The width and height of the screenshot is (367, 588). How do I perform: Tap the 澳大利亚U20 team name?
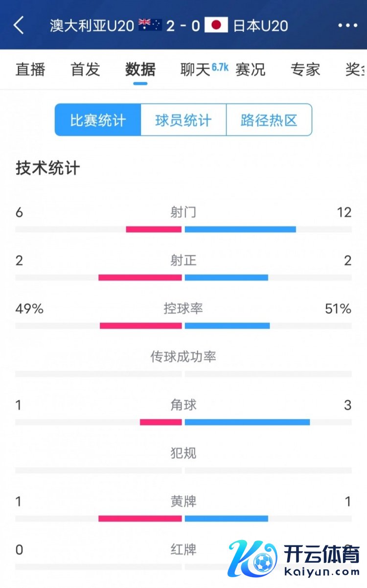click(92, 25)
